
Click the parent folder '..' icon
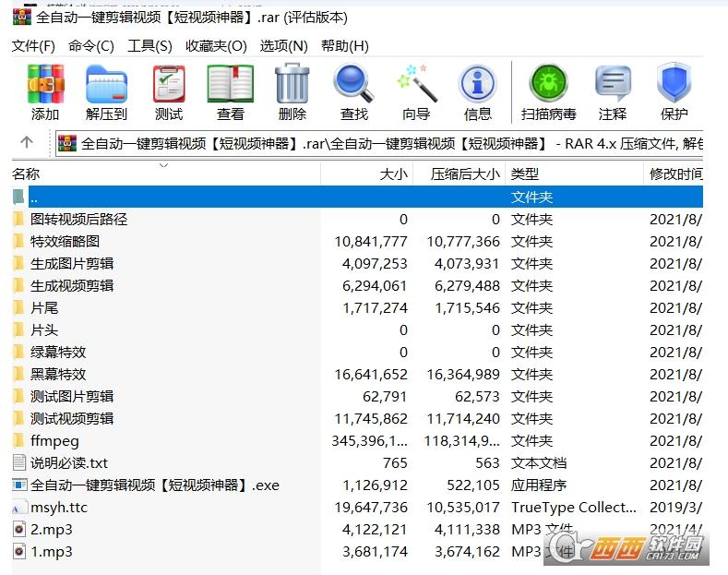18,197
